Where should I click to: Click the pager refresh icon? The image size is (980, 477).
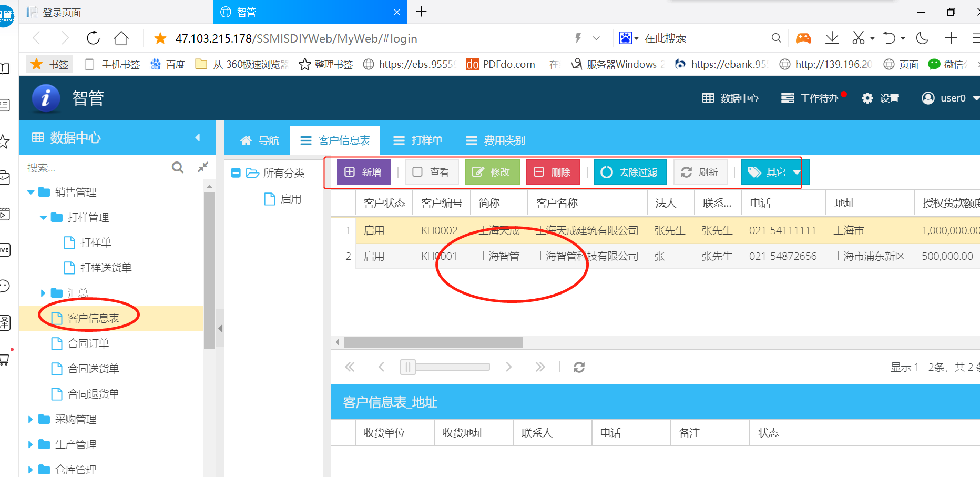579,367
